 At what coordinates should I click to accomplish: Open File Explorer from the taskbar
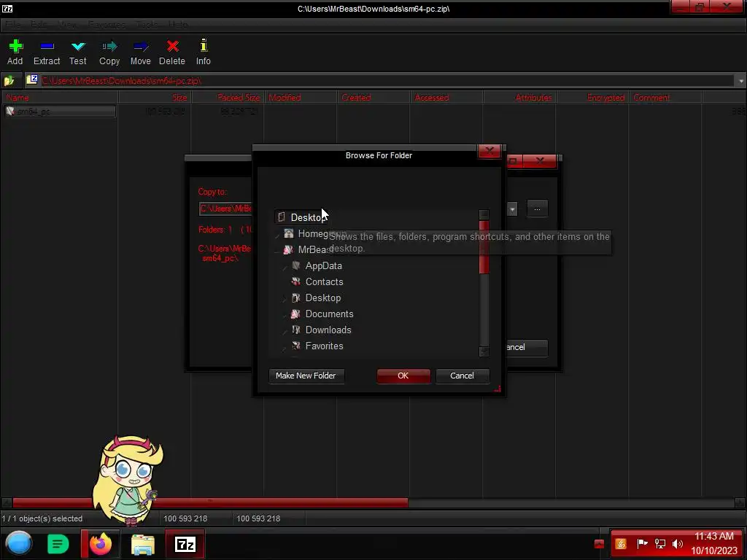[x=143, y=545]
